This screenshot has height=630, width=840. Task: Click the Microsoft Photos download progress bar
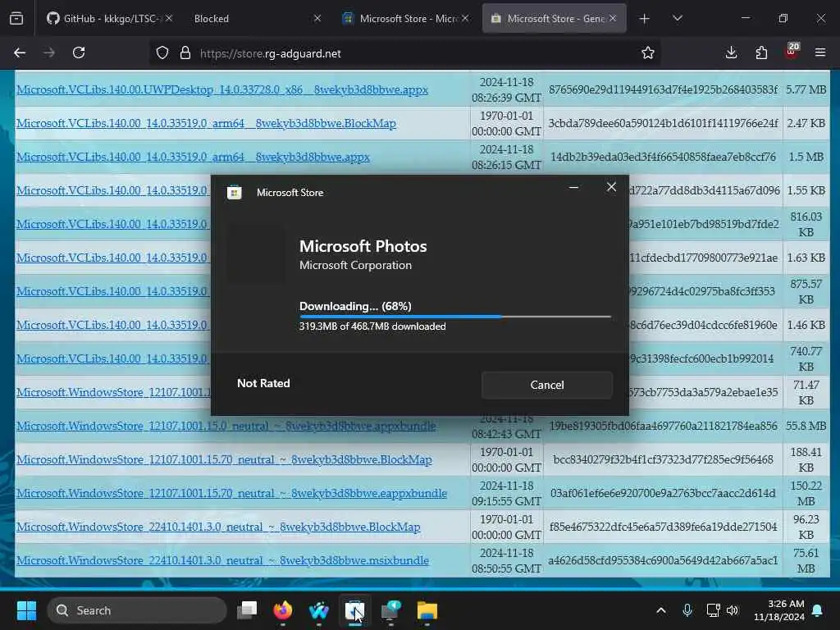[454, 317]
